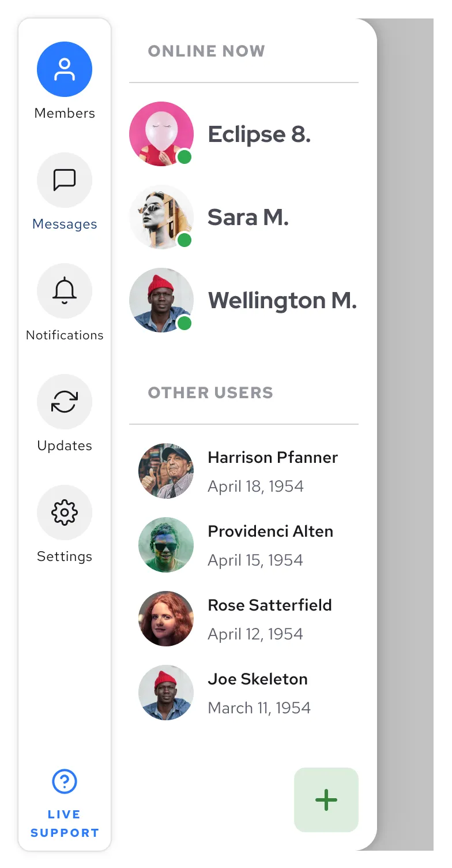Select user Rose Satterfield by name
The image size is (452, 868).
click(270, 605)
